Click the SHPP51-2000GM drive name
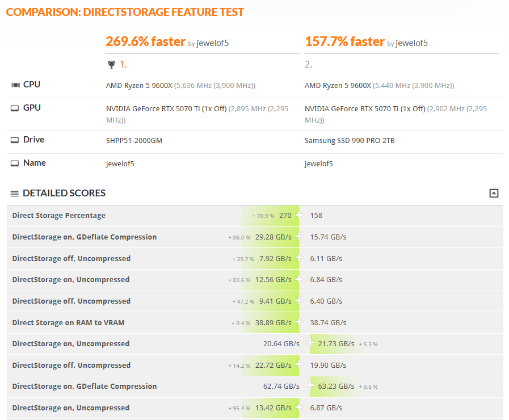The width and height of the screenshot is (509, 420). click(134, 141)
